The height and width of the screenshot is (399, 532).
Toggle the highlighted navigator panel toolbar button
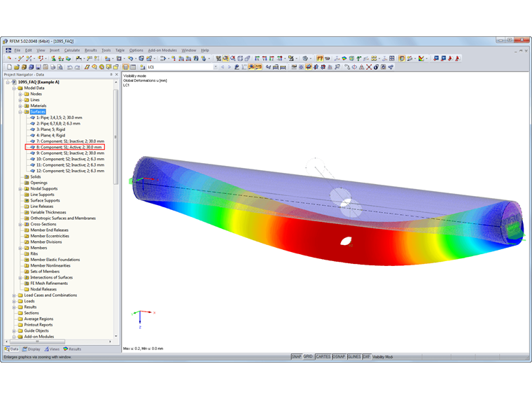(x=125, y=67)
